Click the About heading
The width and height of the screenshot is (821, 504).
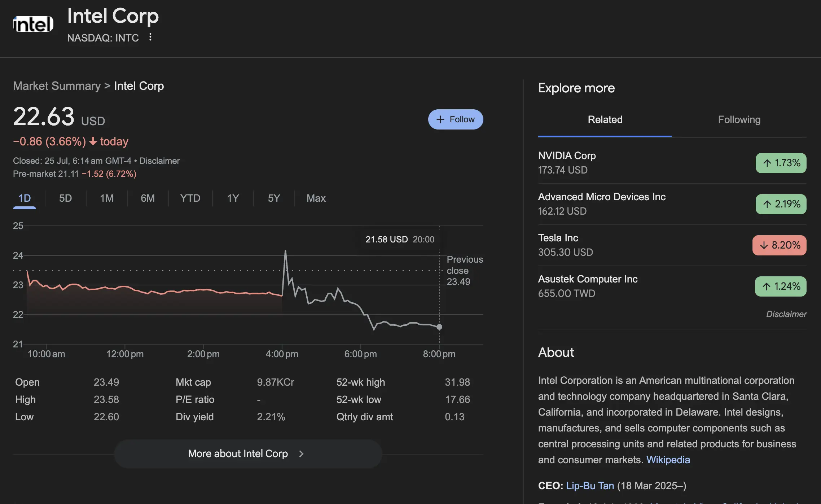click(556, 352)
